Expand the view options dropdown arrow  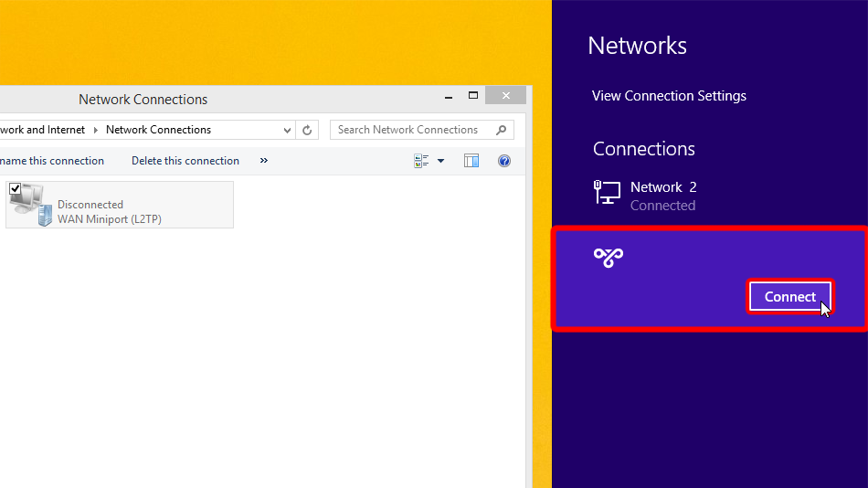pos(440,161)
